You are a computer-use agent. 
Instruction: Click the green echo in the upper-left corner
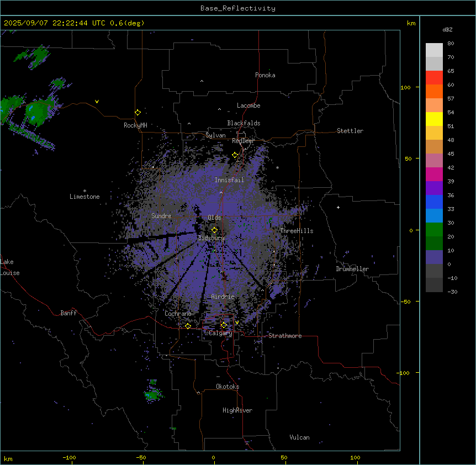[33, 56]
